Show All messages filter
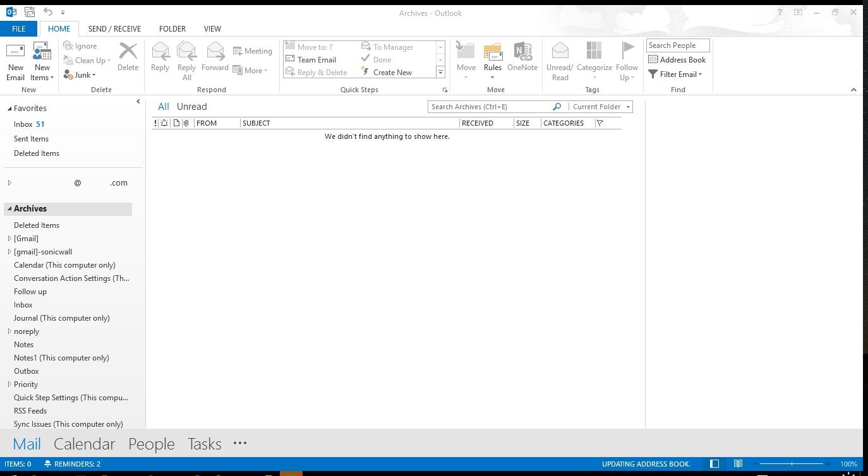 164,107
